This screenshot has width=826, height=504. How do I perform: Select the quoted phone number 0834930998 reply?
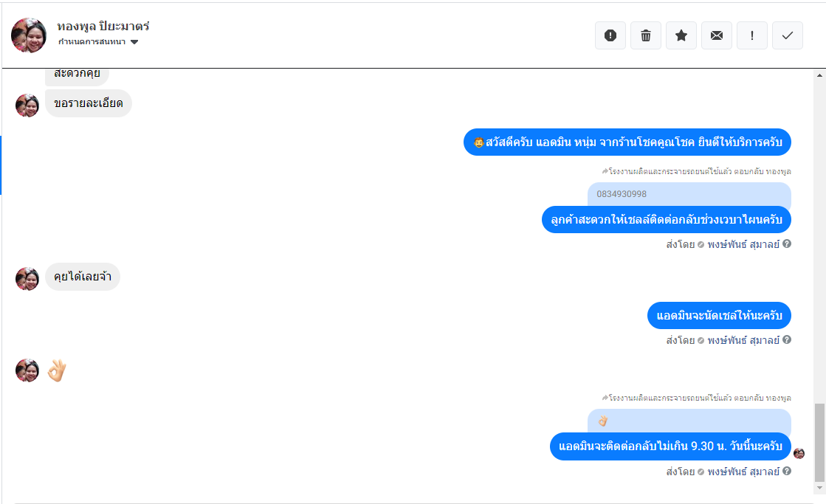coord(689,194)
